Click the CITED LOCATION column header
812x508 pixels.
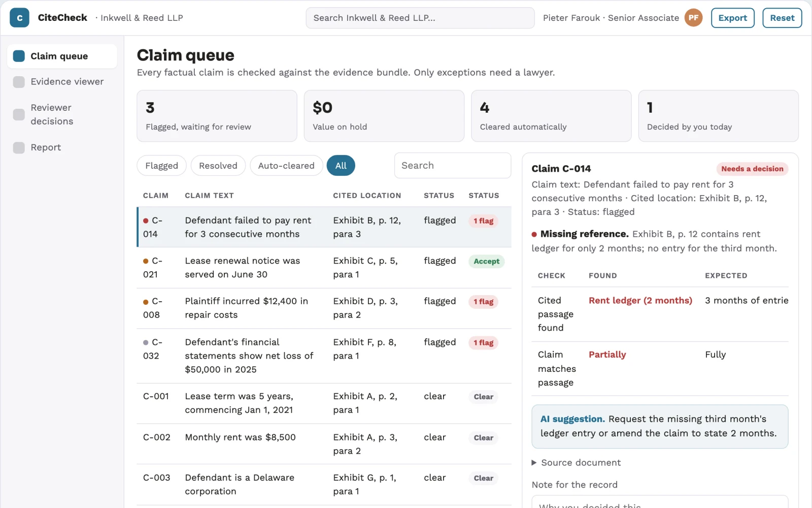coord(367,196)
